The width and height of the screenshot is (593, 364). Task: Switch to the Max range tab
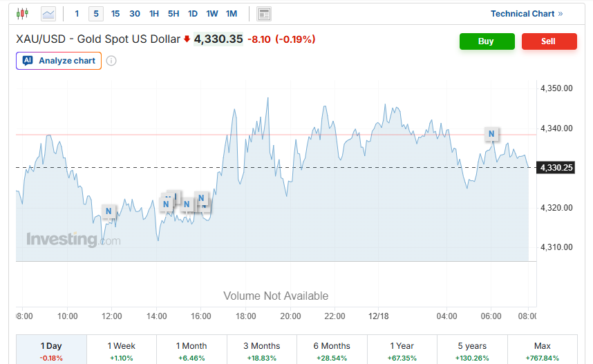(542, 349)
